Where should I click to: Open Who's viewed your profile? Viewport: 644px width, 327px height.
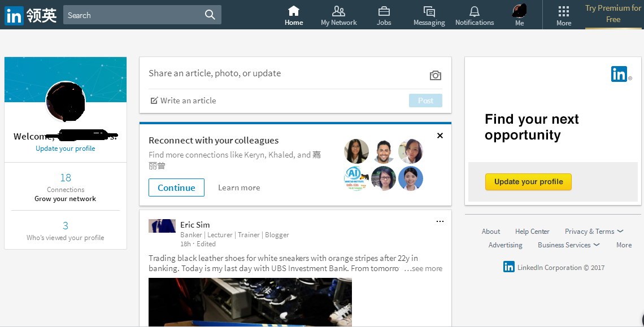coord(66,237)
